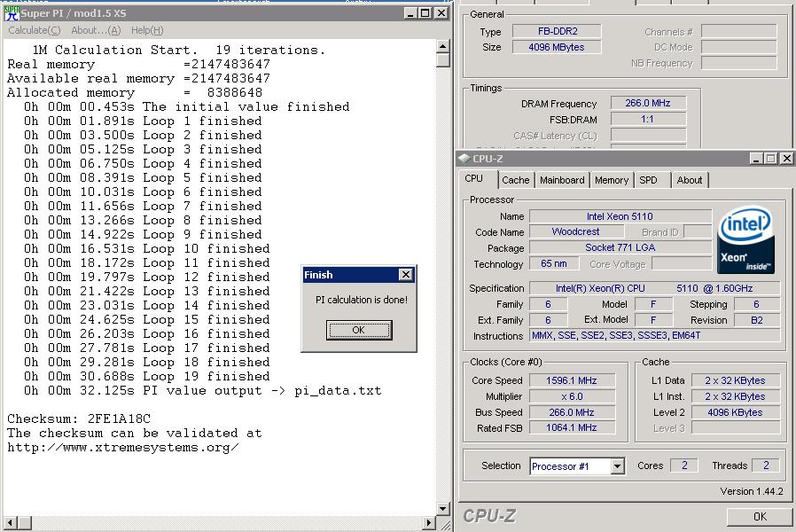This screenshot has width=796, height=532.
Task: Click the Super PI vertical scrollbar down arrow
Action: pyautogui.click(x=442, y=509)
